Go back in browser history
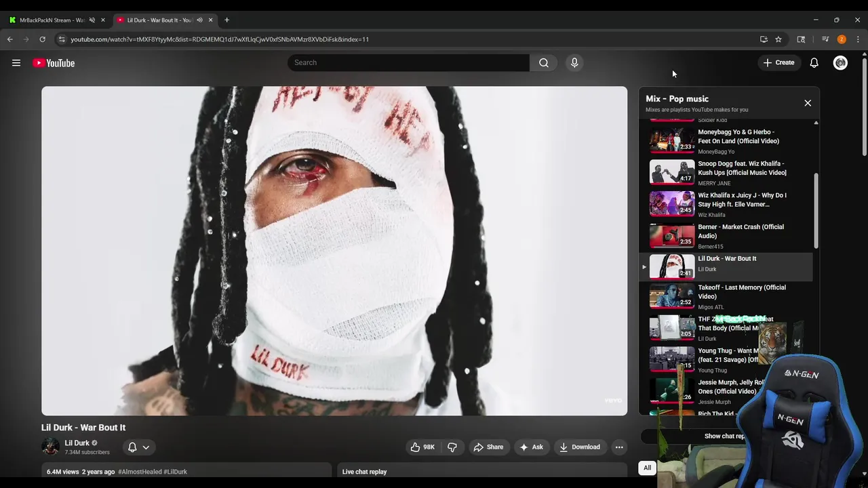The width and height of the screenshot is (868, 488). click(10, 39)
